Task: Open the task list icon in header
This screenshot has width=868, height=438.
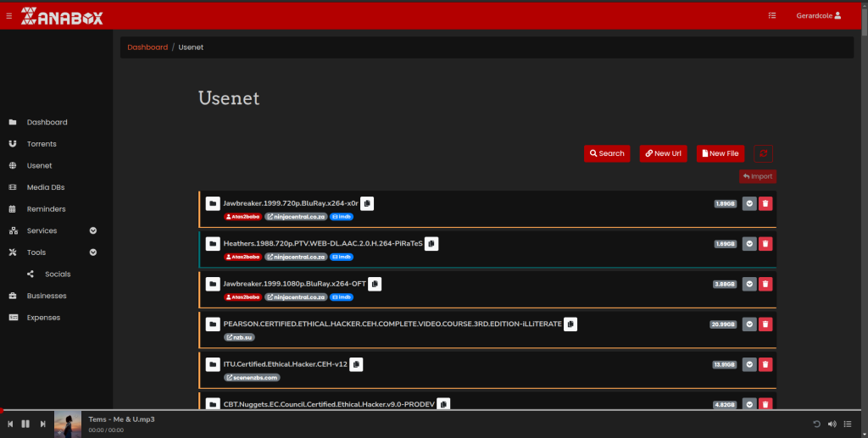Action: pos(772,15)
